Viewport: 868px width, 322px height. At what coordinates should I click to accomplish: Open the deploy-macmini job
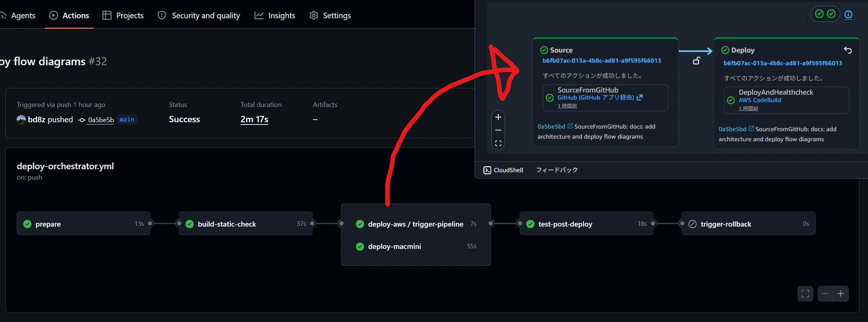[416, 246]
